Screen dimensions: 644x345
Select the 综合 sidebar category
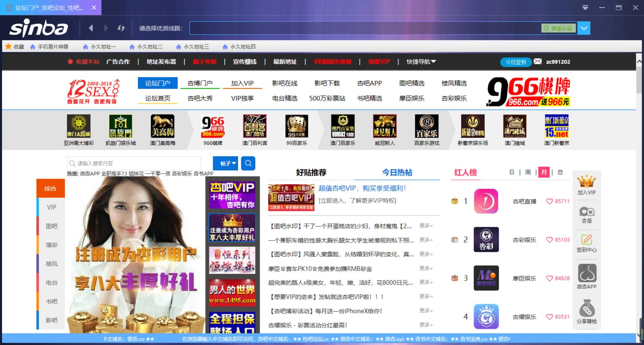pos(51,188)
